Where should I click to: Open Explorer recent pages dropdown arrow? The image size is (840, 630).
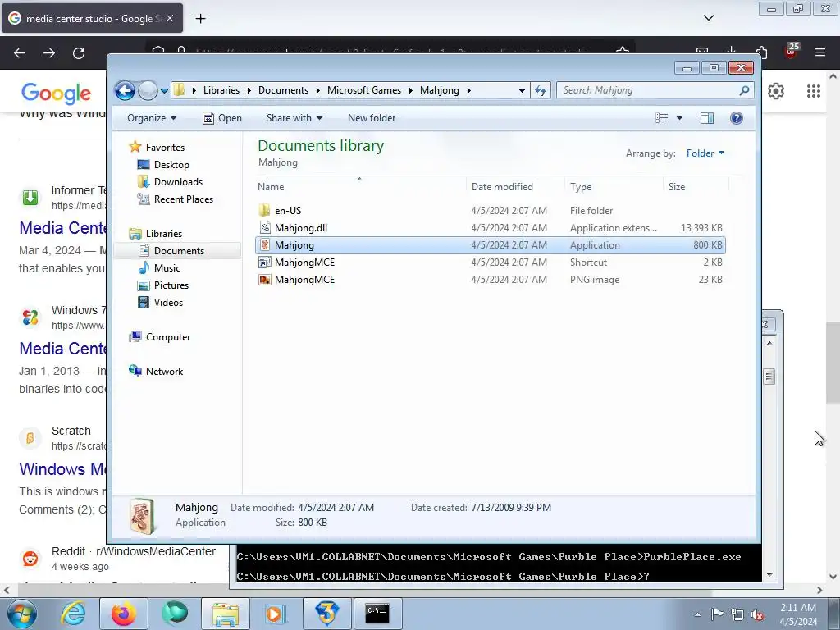(x=164, y=90)
